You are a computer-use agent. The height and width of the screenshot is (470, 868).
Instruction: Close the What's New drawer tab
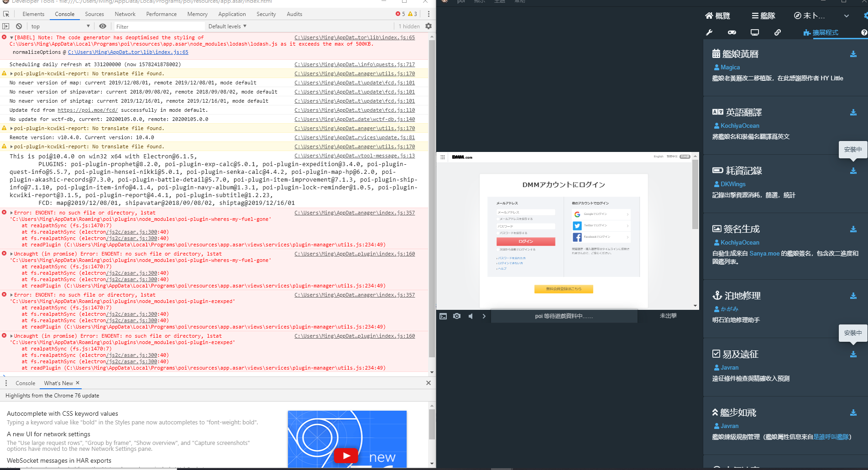(x=78, y=383)
